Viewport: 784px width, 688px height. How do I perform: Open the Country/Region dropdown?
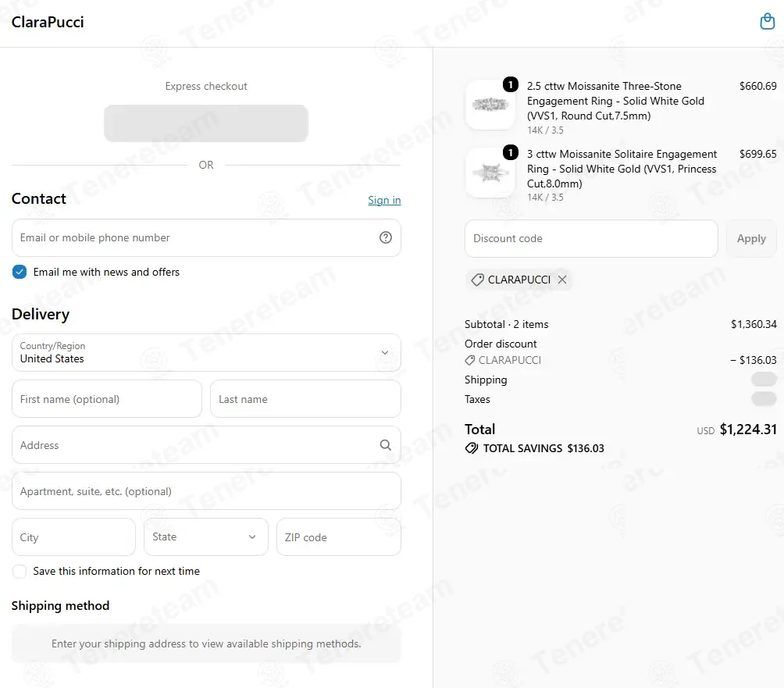(206, 352)
